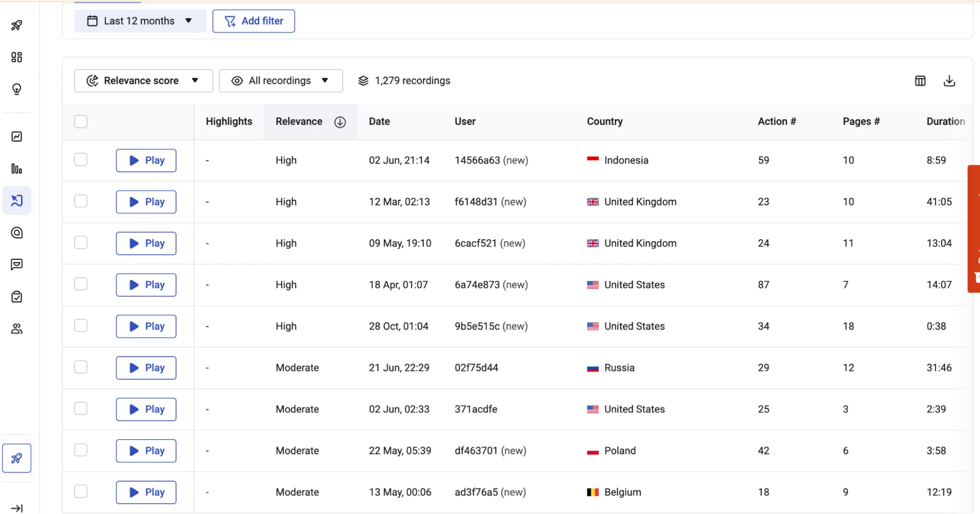Open the heatmaps target icon in sidebar

(x=17, y=232)
